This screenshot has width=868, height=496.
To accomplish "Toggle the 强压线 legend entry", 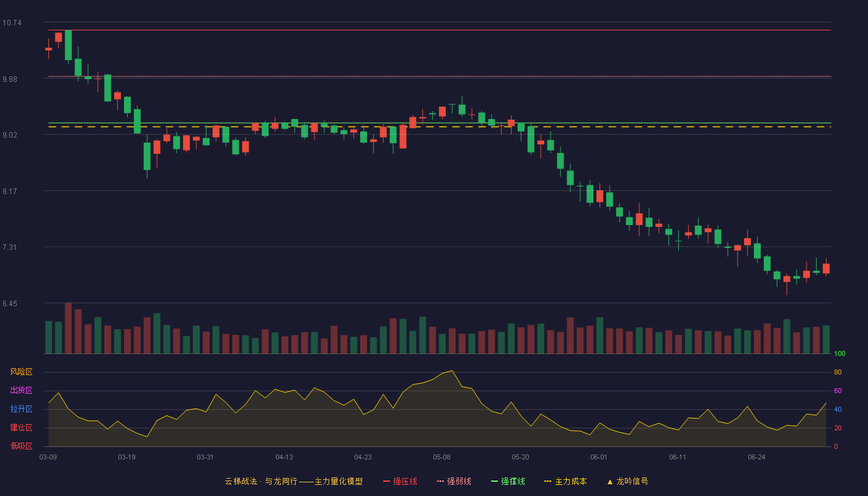I will [400, 481].
